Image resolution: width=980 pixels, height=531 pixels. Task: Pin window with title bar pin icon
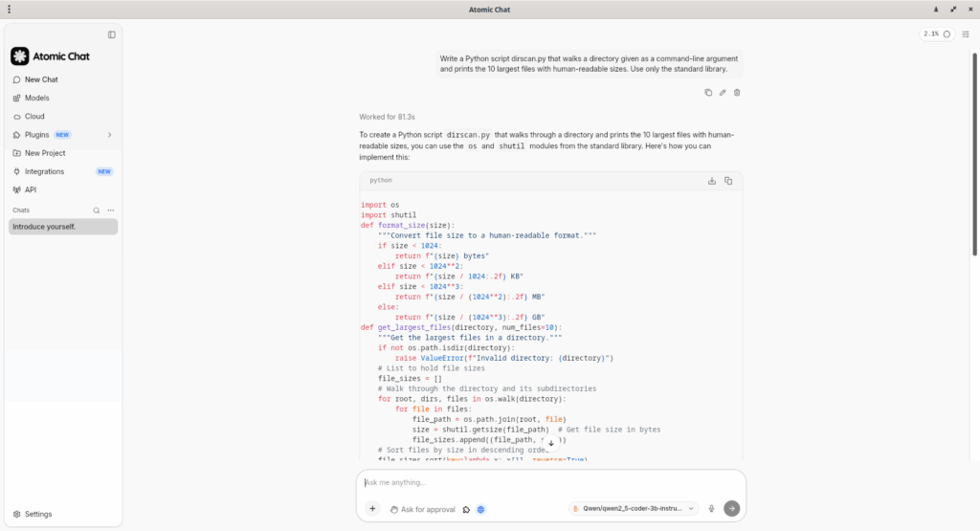point(936,10)
